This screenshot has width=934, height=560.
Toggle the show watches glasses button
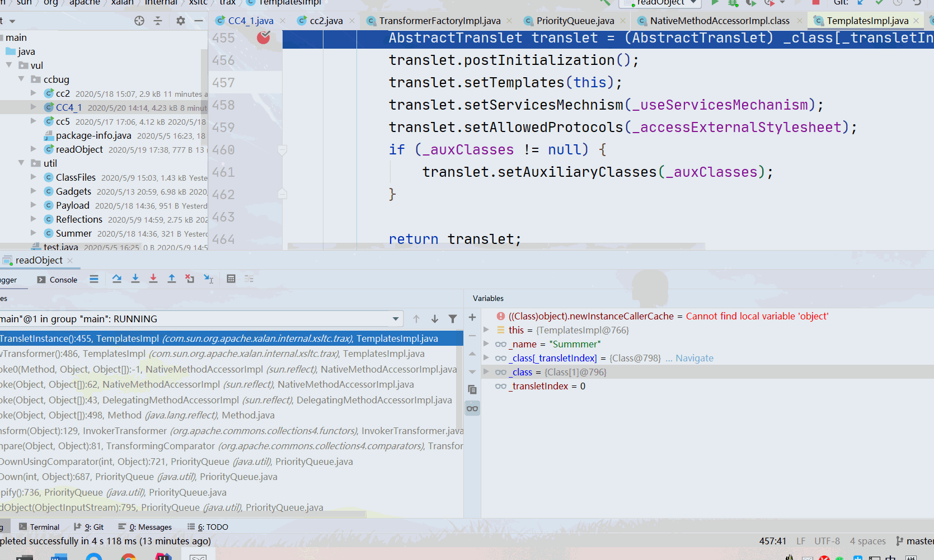pos(472,408)
